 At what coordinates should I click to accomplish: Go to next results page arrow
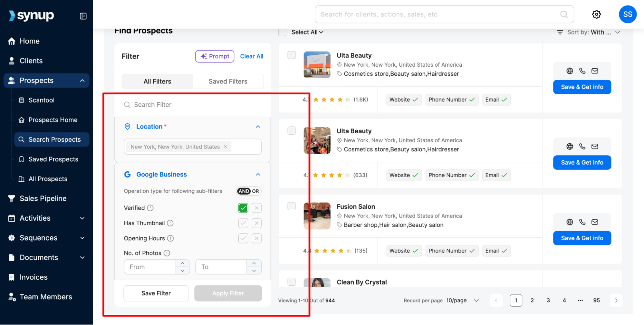coord(616,301)
